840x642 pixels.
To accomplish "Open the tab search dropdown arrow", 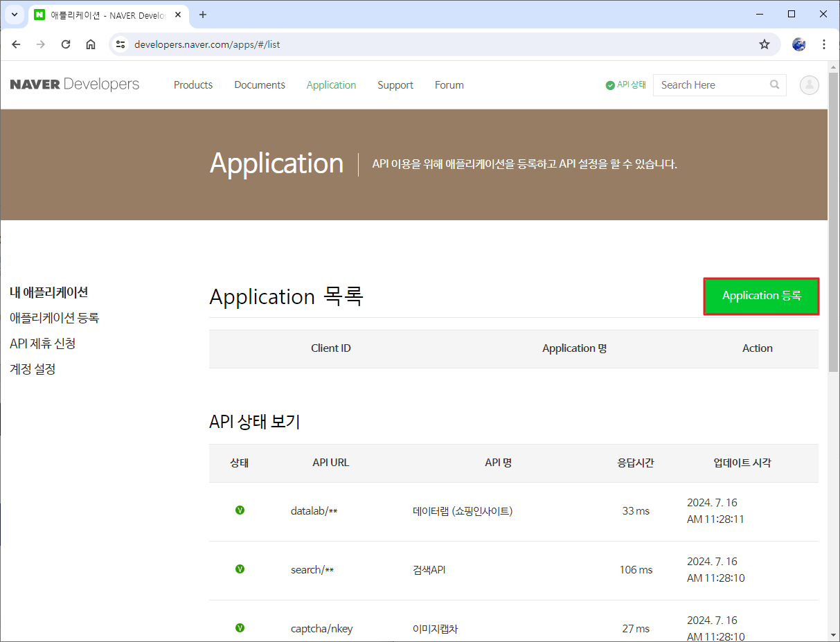I will pyautogui.click(x=14, y=15).
